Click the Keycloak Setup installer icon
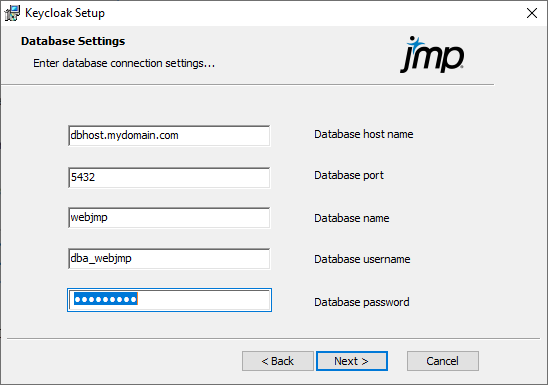 12,13
